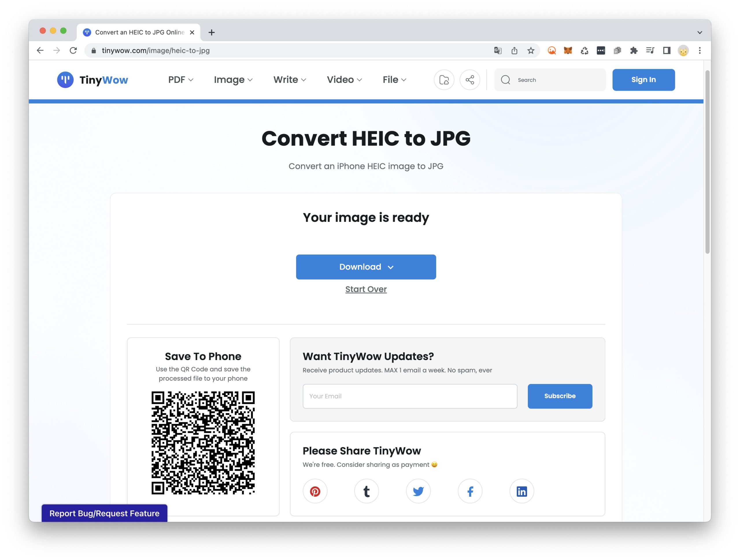Viewport: 740px width, 560px height.
Task: Click the TinyWow logo
Action: click(93, 80)
